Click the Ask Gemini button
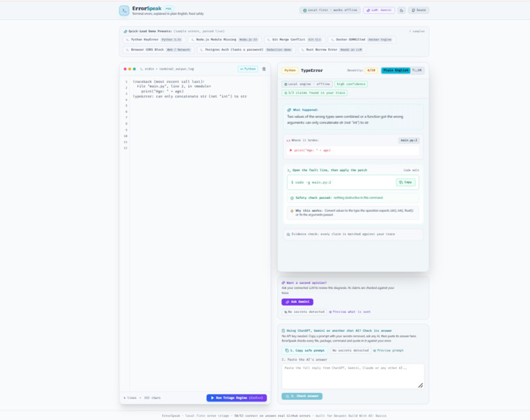Image resolution: width=530 pixels, height=420 pixels. coord(297,302)
